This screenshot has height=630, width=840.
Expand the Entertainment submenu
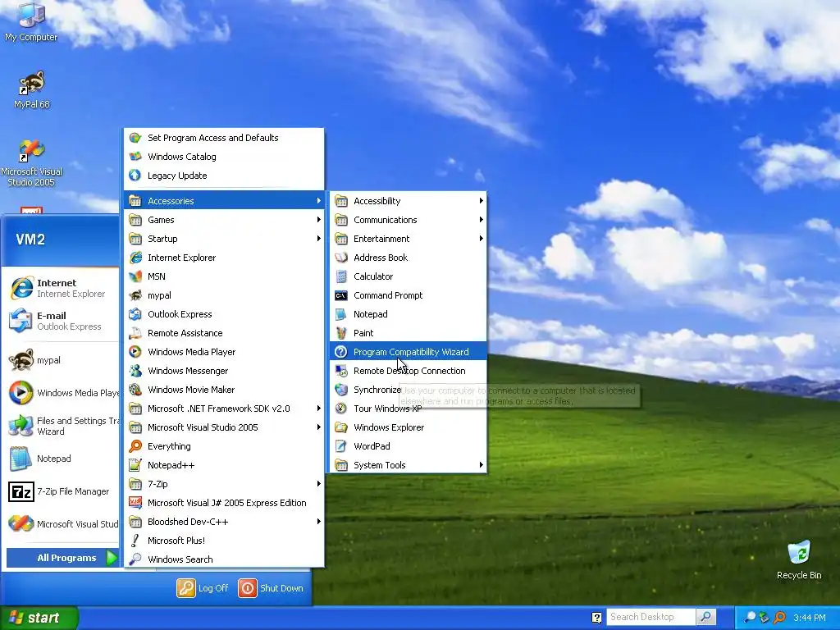[x=409, y=239]
